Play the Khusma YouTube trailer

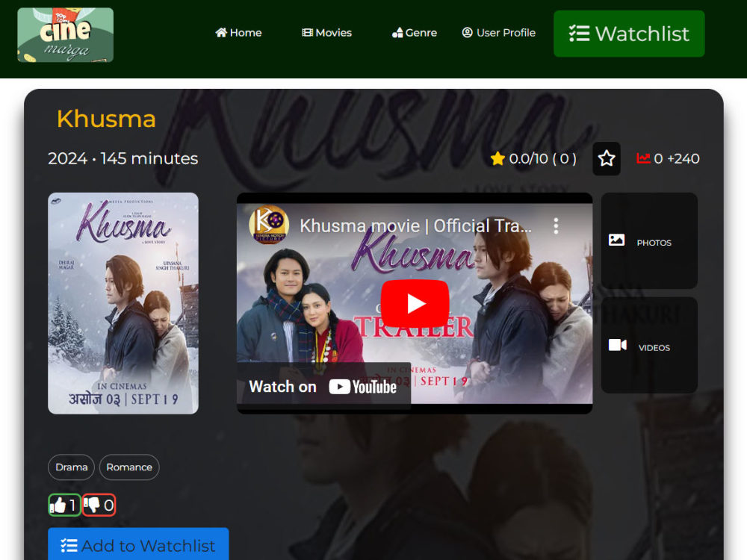415,303
